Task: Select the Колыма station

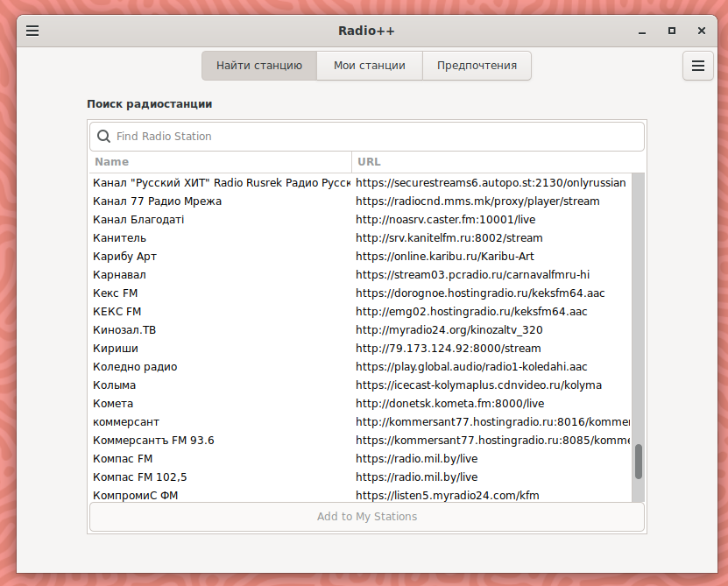Action: pyautogui.click(x=360, y=385)
